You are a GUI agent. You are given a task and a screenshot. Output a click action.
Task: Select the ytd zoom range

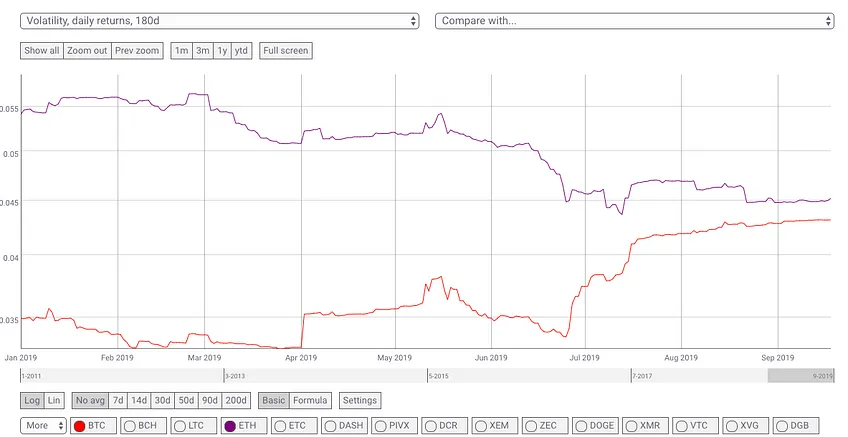[241, 51]
